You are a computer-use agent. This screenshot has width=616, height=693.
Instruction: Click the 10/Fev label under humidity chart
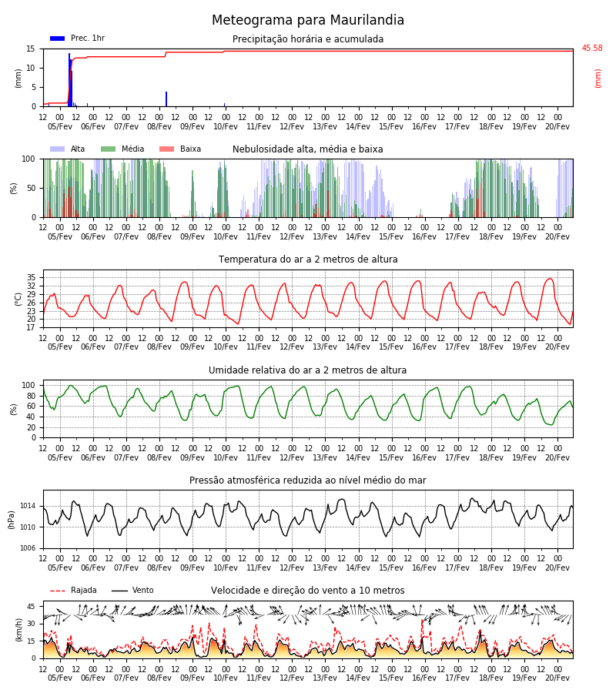tap(226, 457)
